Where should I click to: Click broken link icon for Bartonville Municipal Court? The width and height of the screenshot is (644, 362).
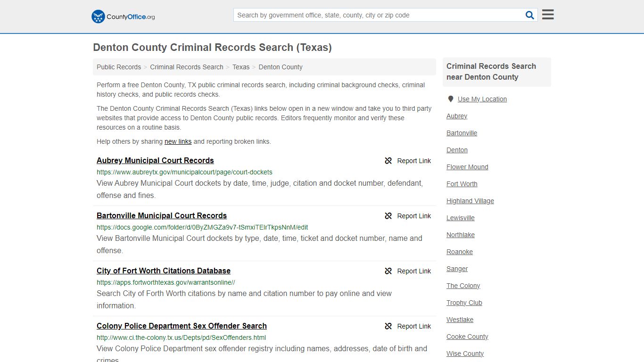(388, 216)
